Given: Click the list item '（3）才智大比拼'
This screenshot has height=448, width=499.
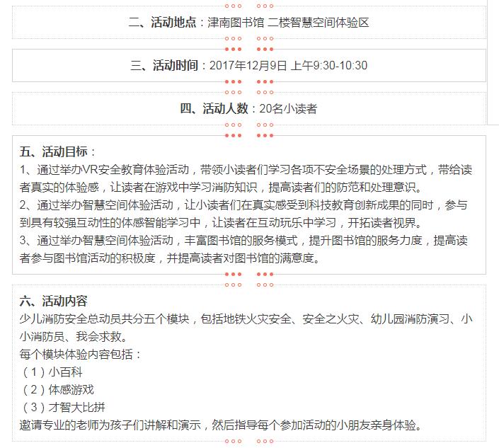Looking at the screenshot, I should tap(62, 407).
